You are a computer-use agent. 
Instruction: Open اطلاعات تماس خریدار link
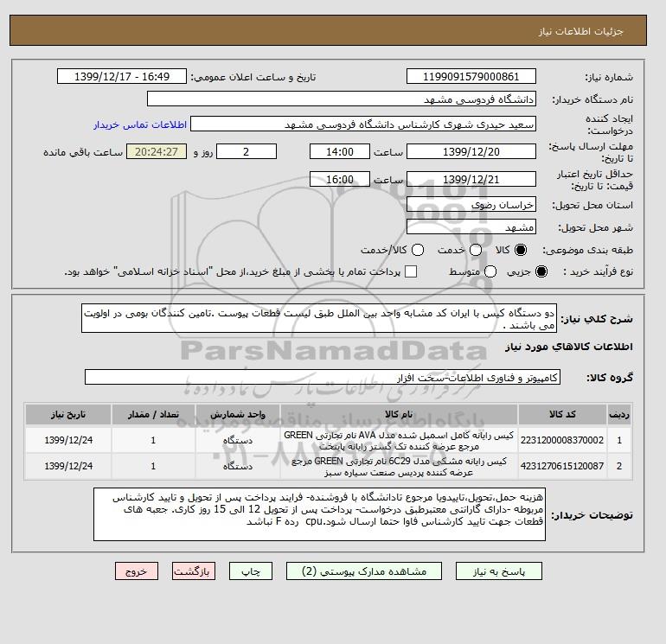(x=140, y=124)
